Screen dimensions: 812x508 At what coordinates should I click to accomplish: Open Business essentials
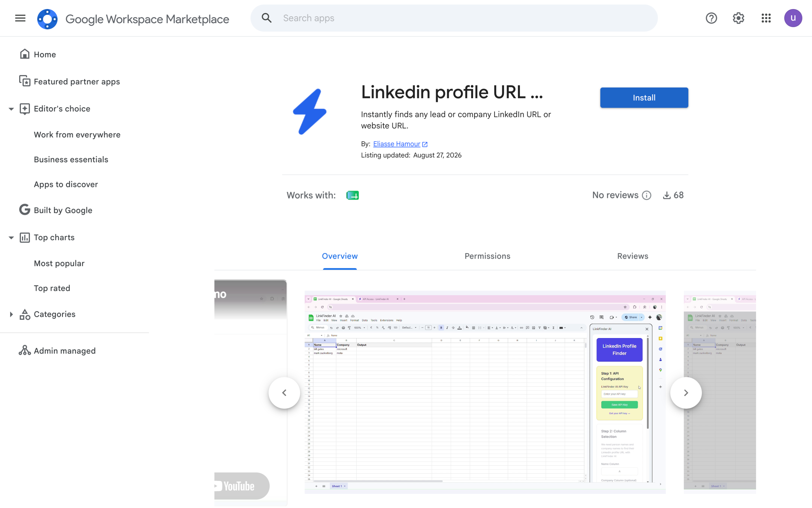[71, 160]
